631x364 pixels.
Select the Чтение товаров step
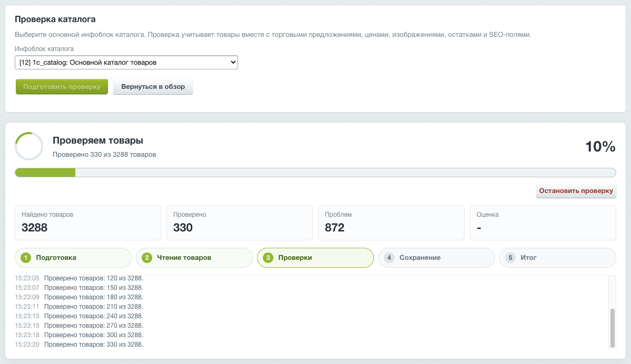pyautogui.click(x=194, y=258)
